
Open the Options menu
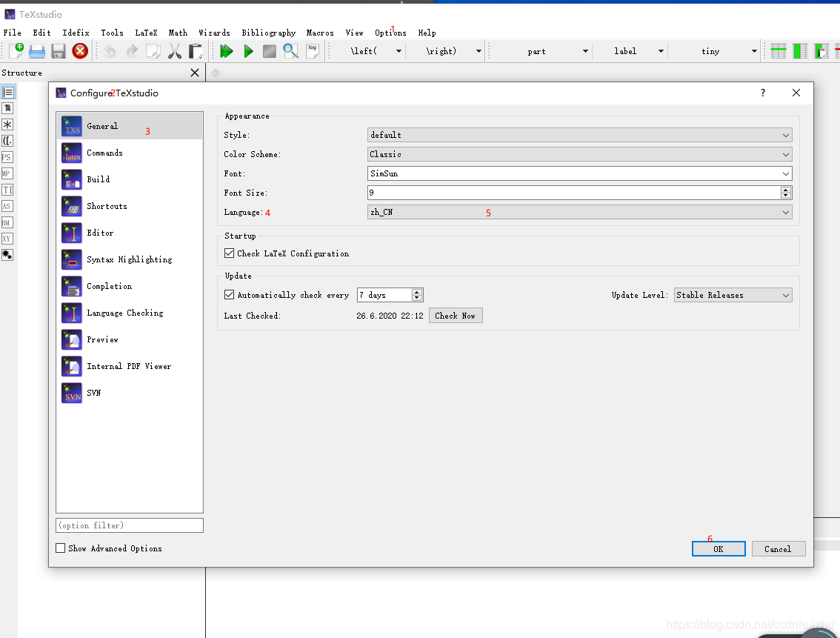click(390, 33)
